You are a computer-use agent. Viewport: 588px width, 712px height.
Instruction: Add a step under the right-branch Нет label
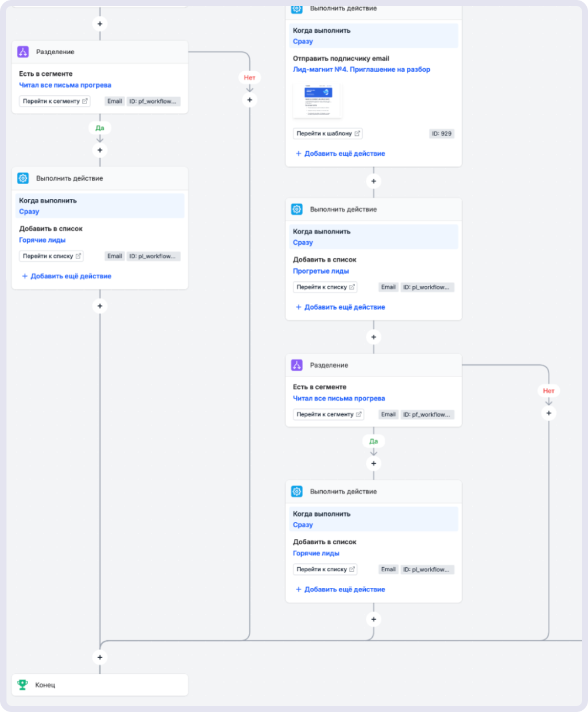(x=549, y=413)
